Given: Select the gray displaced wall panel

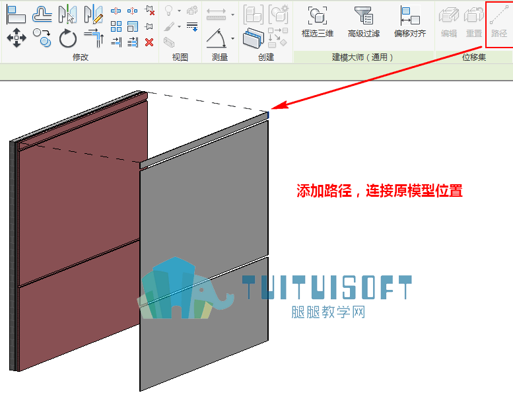Looking at the screenshot, I should (x=204, y=252).
